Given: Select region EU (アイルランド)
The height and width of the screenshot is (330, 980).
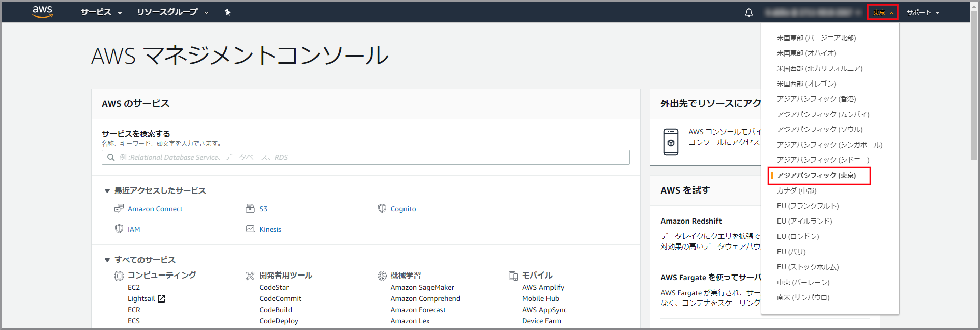Looking at the screenshot, I should pyautogui.click(x=804, y=221).
